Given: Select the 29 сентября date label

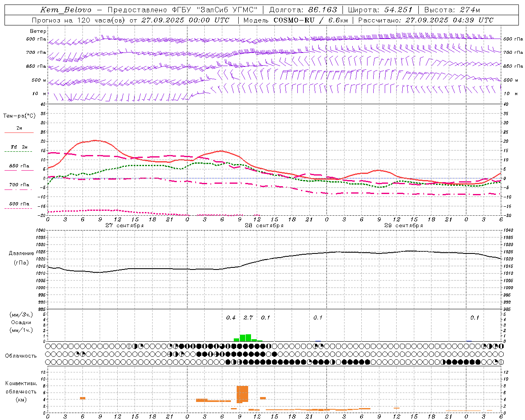Looking at the screenshot, I should coord(403,226).
